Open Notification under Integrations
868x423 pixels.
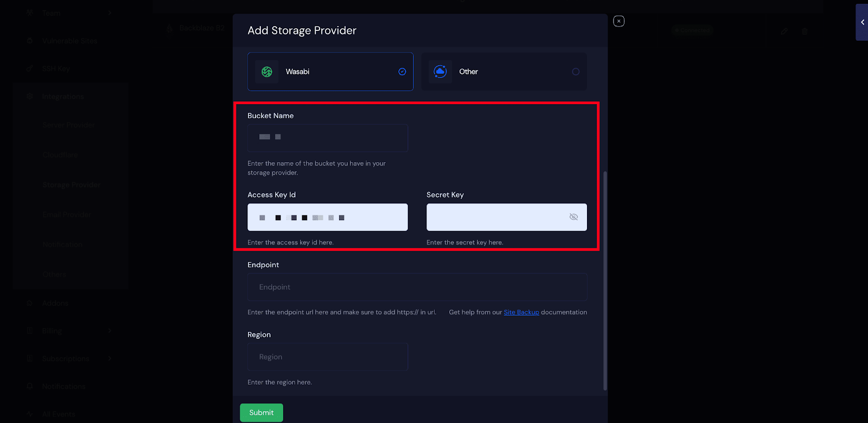tap(62, 245)
